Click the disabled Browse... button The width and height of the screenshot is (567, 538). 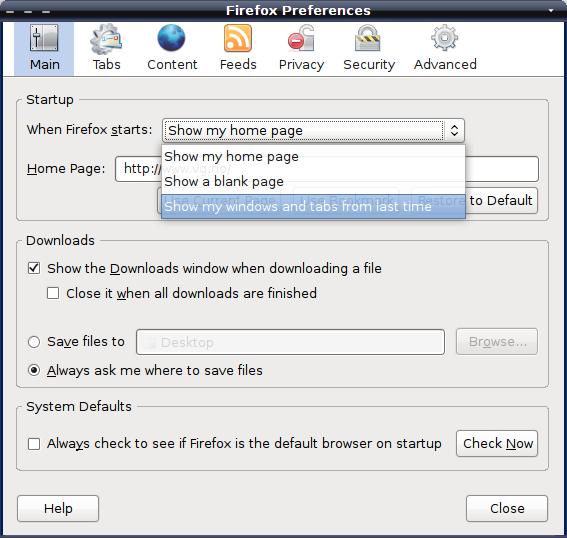[x=497, y=342]
